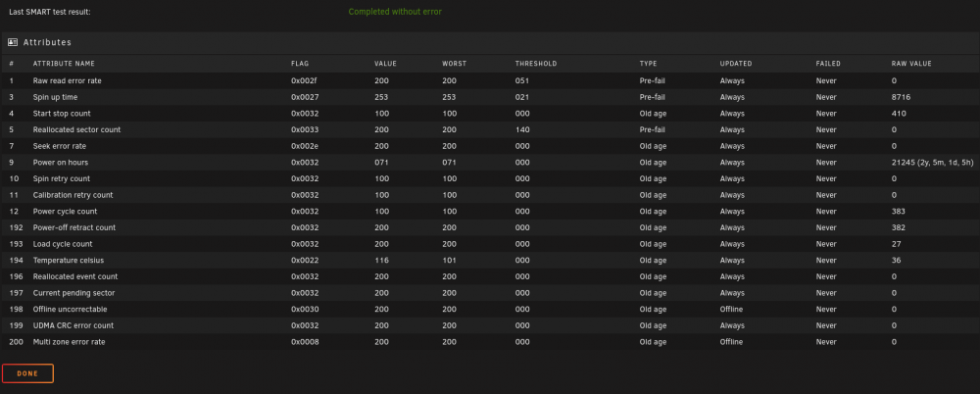The image size is (980, 394).
Task: Click the 'Last SMART test result:' label
Action: tap(50, 12)
